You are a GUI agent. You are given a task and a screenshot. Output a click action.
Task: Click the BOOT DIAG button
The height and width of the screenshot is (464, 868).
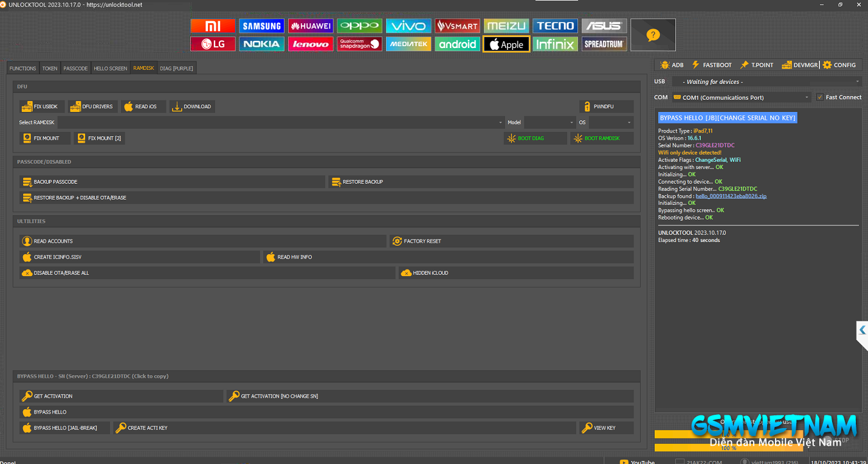pyautogui.click(x=535, y=138)
